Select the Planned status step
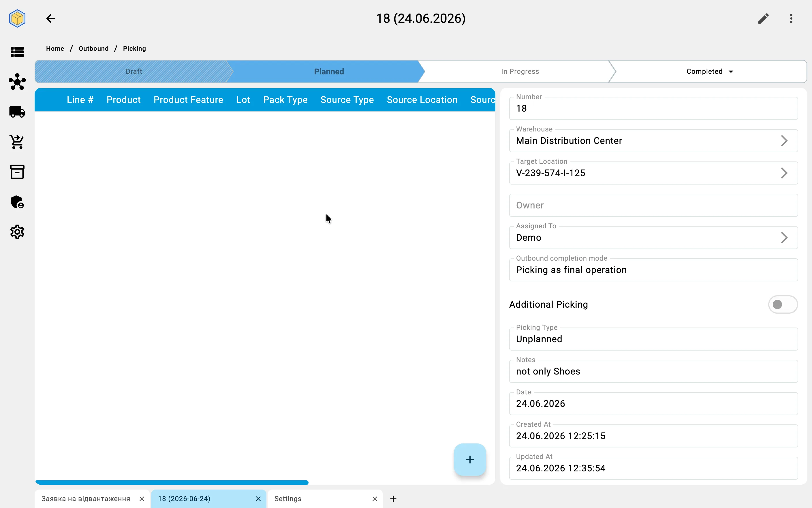The width and height of the screenshot is (812, 508). [x=328, y=72]
